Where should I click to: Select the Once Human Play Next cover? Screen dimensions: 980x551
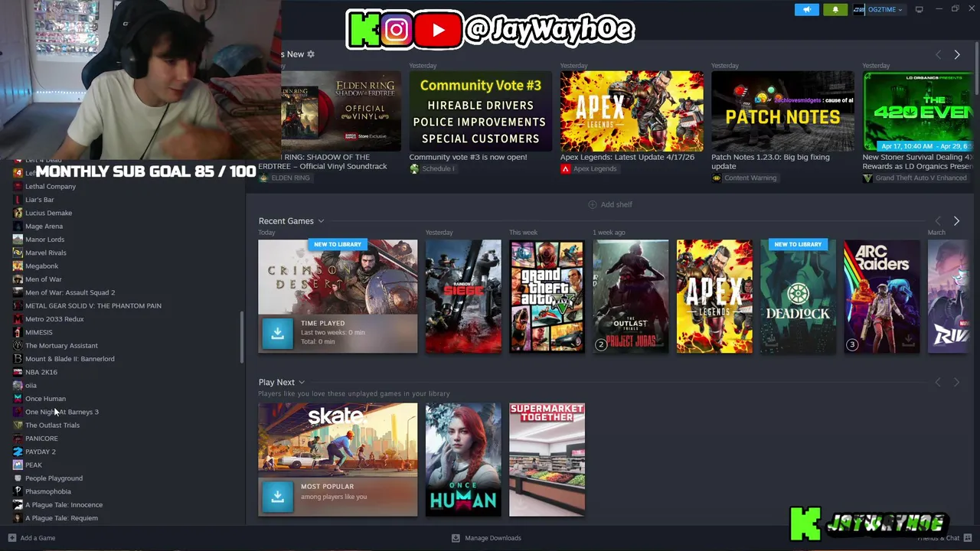coord(463,459)
